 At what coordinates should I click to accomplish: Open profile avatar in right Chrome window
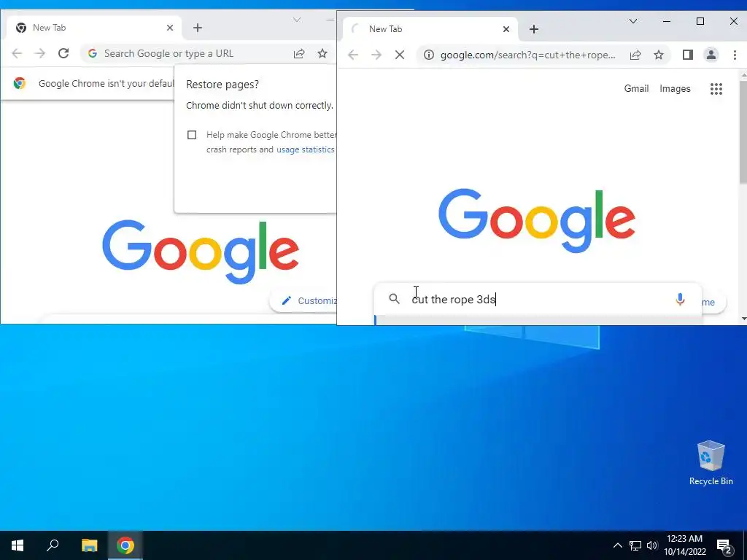coord(711,55)
